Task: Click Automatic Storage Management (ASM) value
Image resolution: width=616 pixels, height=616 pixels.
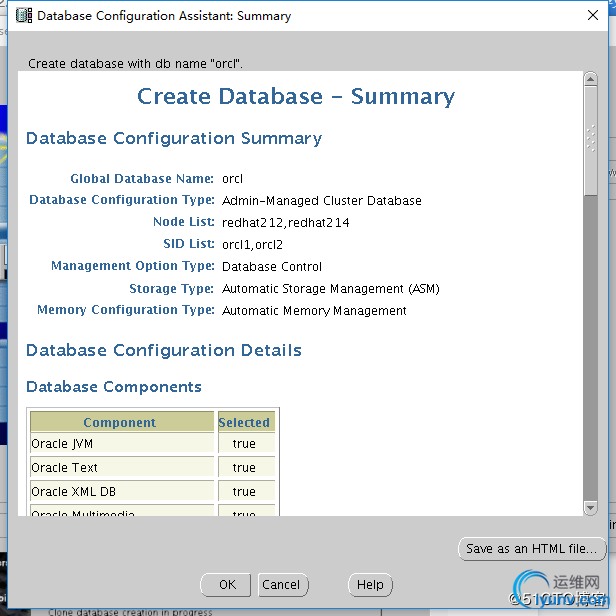Action: click(330, 289)
